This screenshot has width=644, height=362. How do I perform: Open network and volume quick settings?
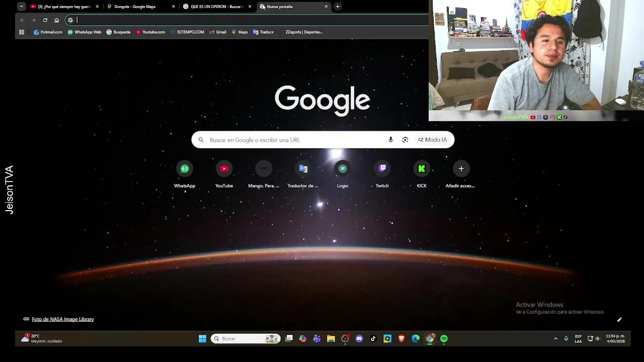click(594, 338)
